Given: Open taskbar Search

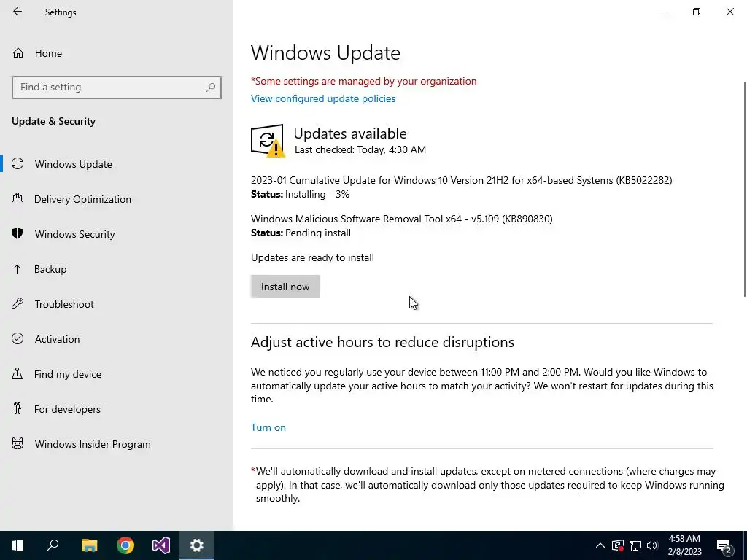Looking at the screenshot, I should click(x=53, y=545).
